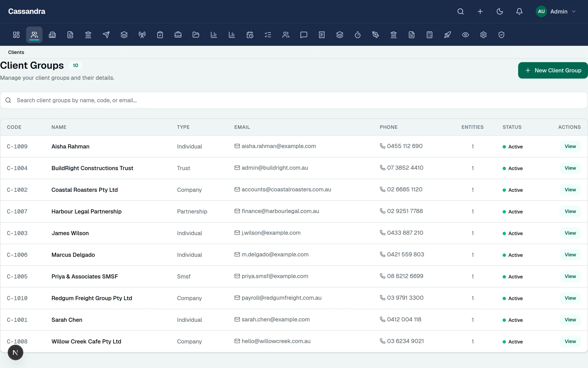The width and height of the screenshot is (588, 368).
Task: Open the briefcase icon in navigation
Action: tap(178, 35)
